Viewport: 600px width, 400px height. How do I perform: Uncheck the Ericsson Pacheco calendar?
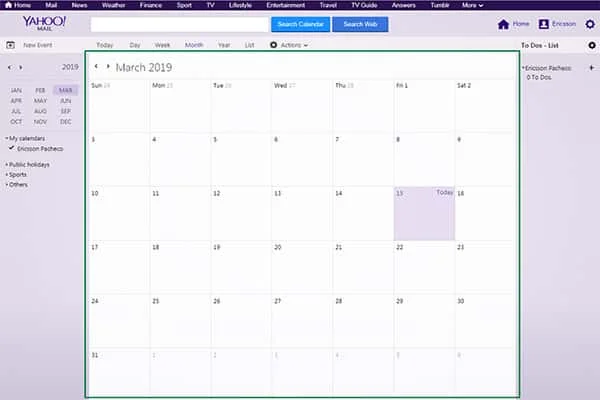12,148
